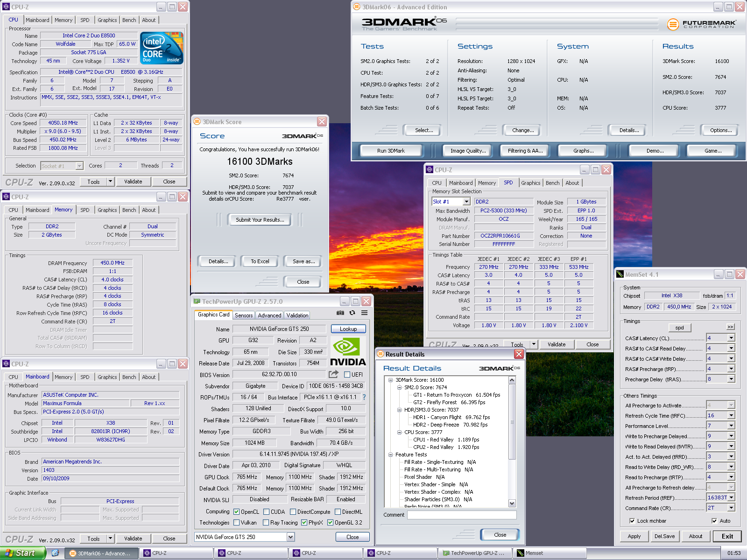This screenshot has height=560, width=747.
Task: Open the Slot #1 memory slot dropdown
Action: pyautogui.click(x=466, y=202)
